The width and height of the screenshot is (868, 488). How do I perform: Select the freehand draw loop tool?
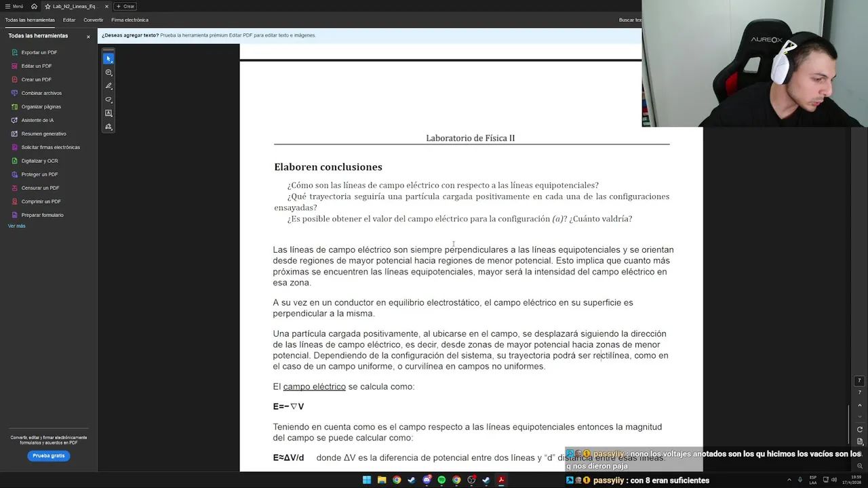click(108, 100)
